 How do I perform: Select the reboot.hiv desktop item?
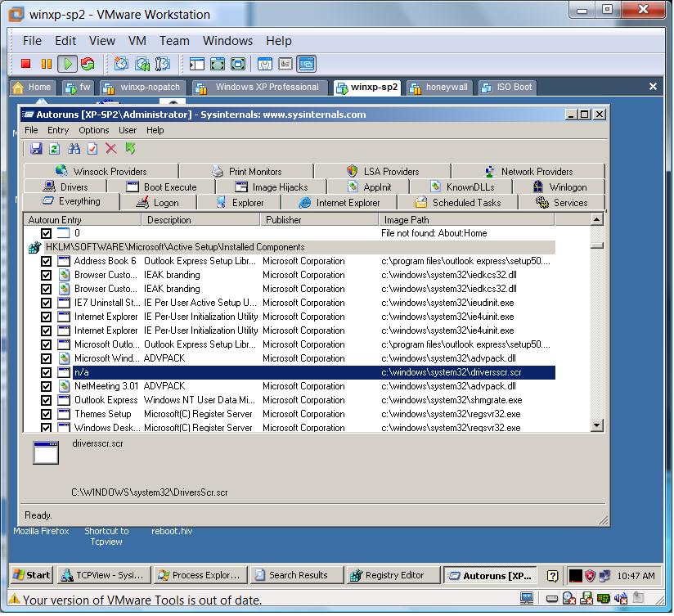pyautogui.click(x=172, y=531)
